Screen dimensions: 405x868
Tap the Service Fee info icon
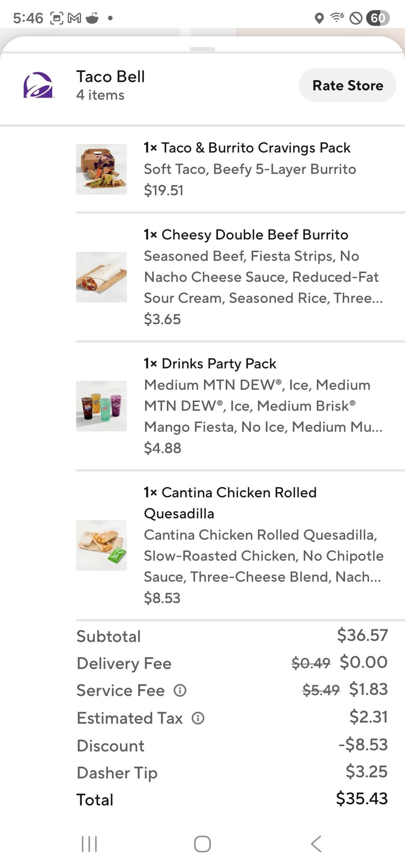point(180,690)
